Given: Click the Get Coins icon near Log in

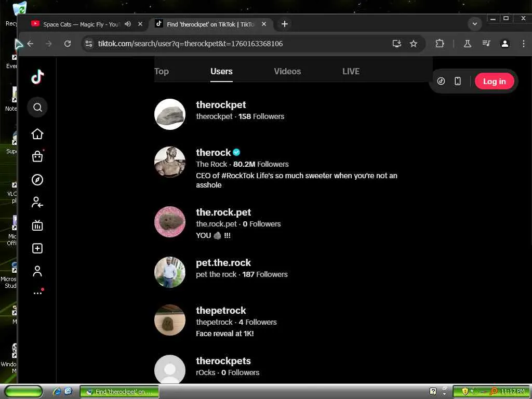Looking at the screenshot, I should [x=441, y=81].
